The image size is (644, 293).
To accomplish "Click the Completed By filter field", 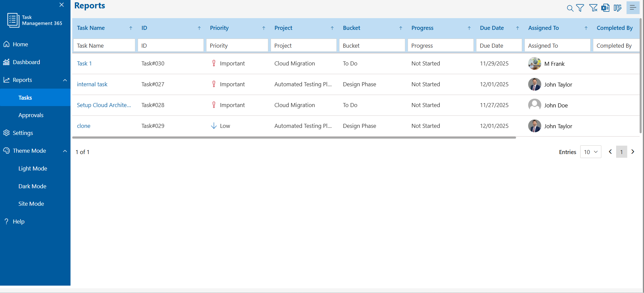I will pos(616,45).
